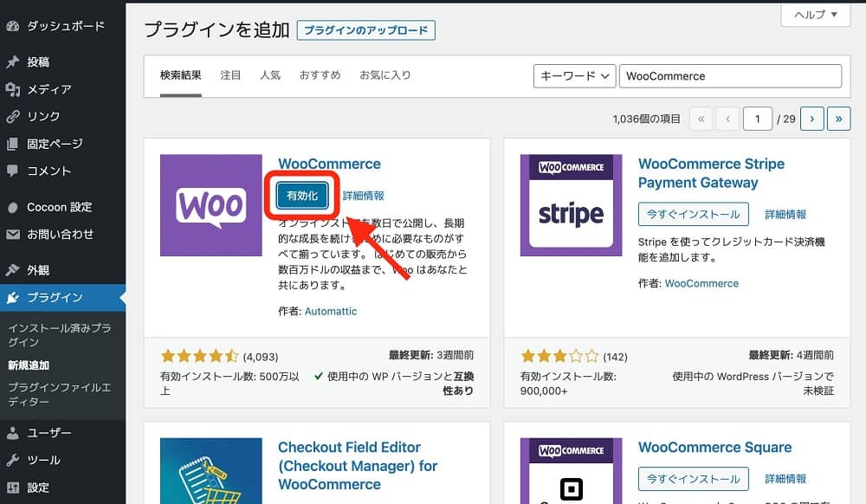Open ダッシュボード menu item
This screenshot has height=504, width=866.
coord(66,26)
